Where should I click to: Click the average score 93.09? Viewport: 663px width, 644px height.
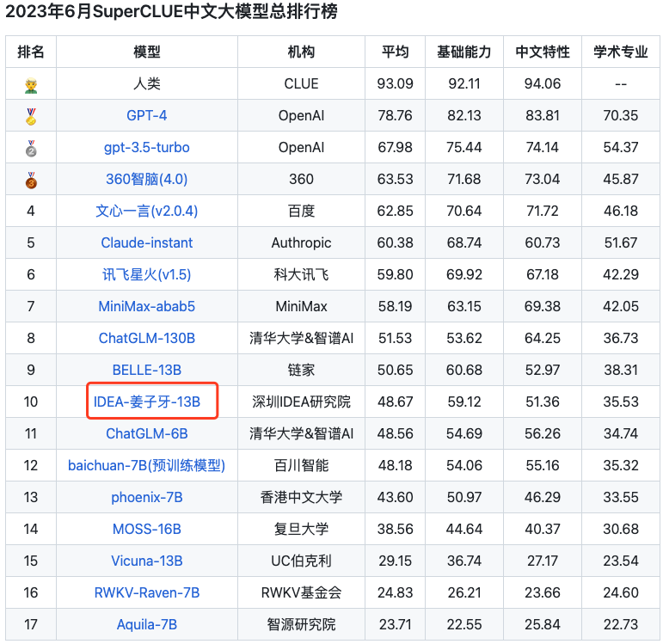(395, 83)
